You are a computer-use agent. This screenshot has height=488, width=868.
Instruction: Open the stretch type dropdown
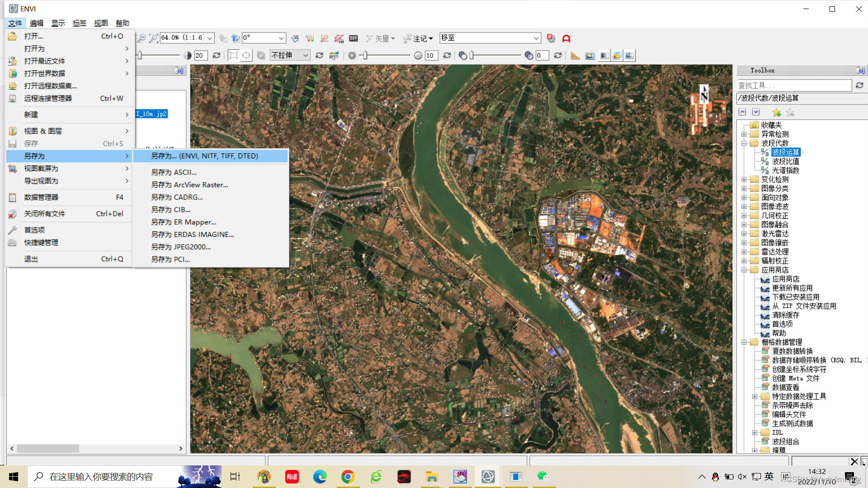[306, 56]
